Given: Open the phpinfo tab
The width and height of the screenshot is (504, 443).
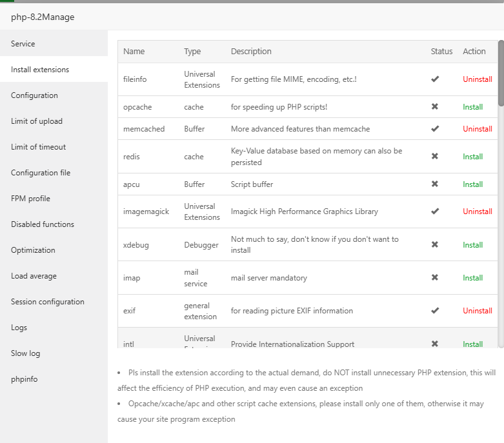Looking at the screenshot, I should point(25,379).
